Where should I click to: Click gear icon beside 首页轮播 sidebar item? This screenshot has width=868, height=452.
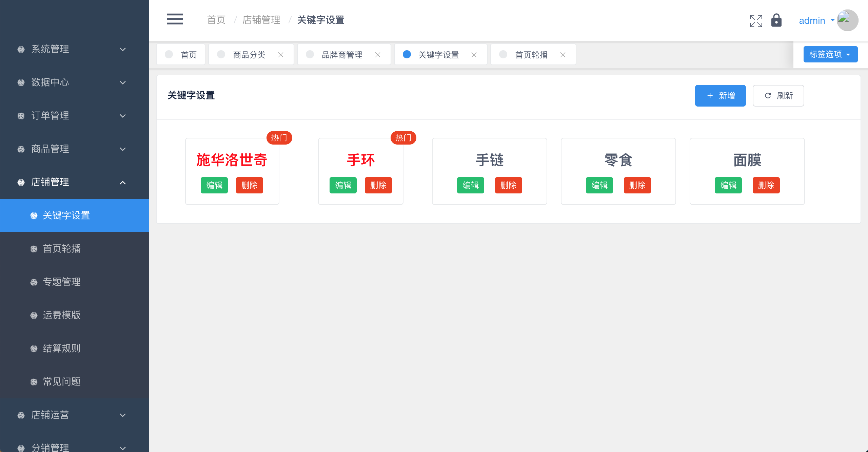click(34, 249)
